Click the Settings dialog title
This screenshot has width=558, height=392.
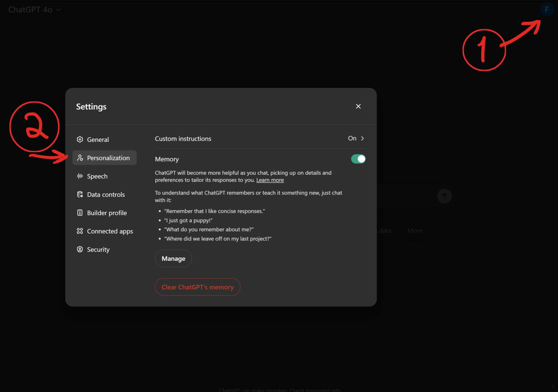(x=91, y=107)
